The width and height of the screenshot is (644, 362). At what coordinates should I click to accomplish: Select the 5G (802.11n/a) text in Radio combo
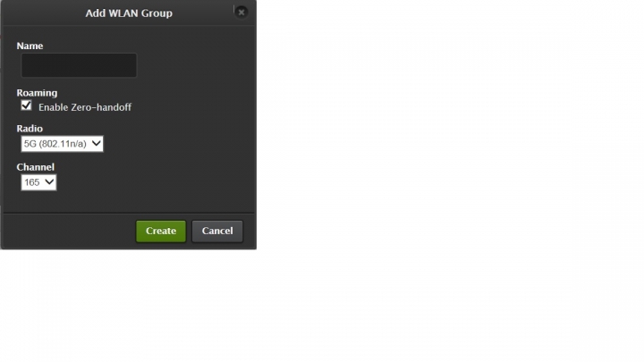click(55, 144)
